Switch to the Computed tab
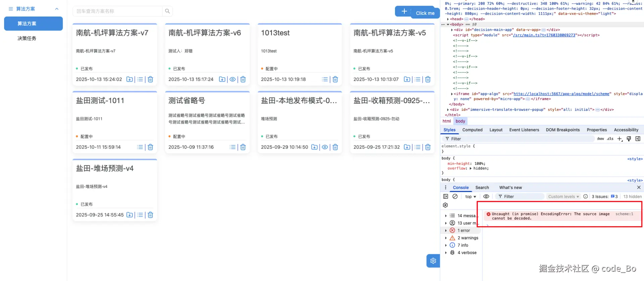The image size is (644, 281). pos(472,130)
